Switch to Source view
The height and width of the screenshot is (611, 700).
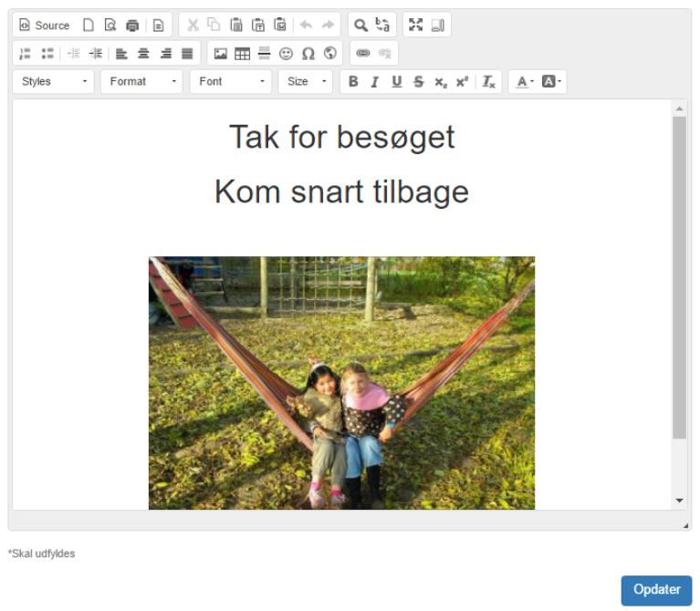45,25
